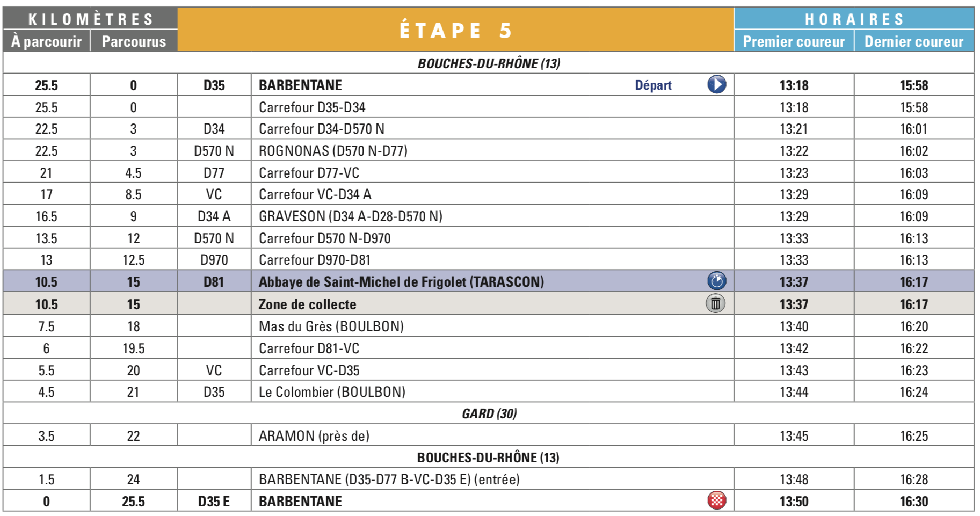980x516 pixels.
Task: Select the ARAMON (près de) entry
Action: click(314, 436)
